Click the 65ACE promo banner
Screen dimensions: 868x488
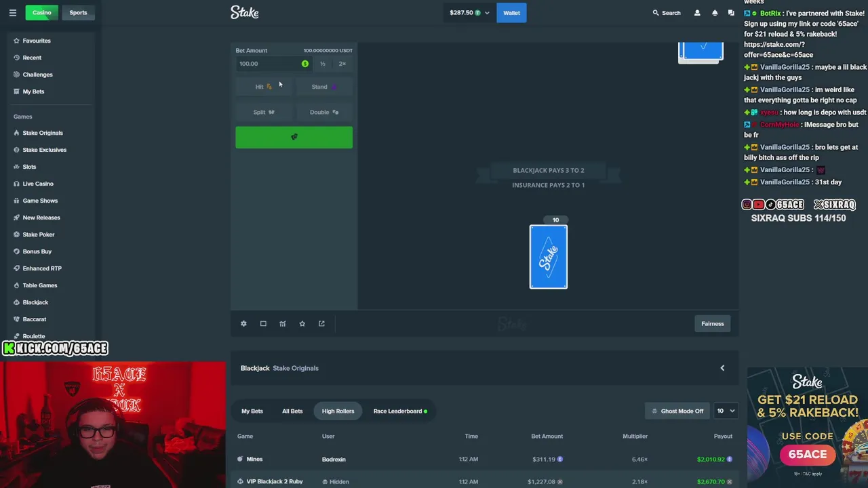point(807,427)
